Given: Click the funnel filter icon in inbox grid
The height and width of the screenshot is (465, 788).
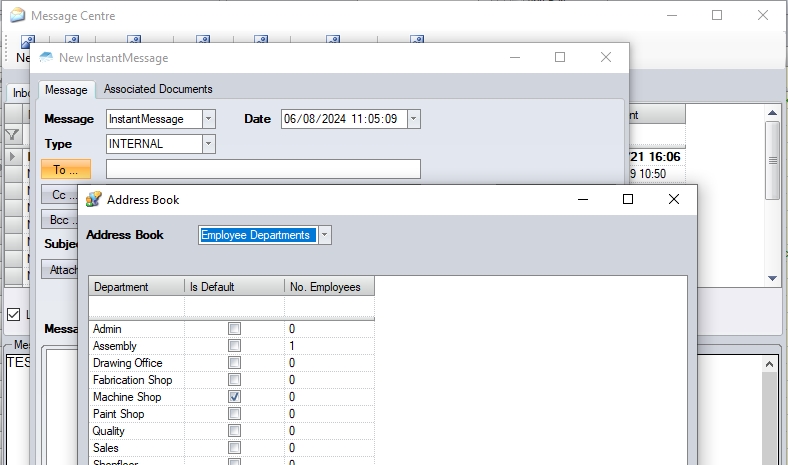Looking at the screenshot, I should (x=13, y=134).
